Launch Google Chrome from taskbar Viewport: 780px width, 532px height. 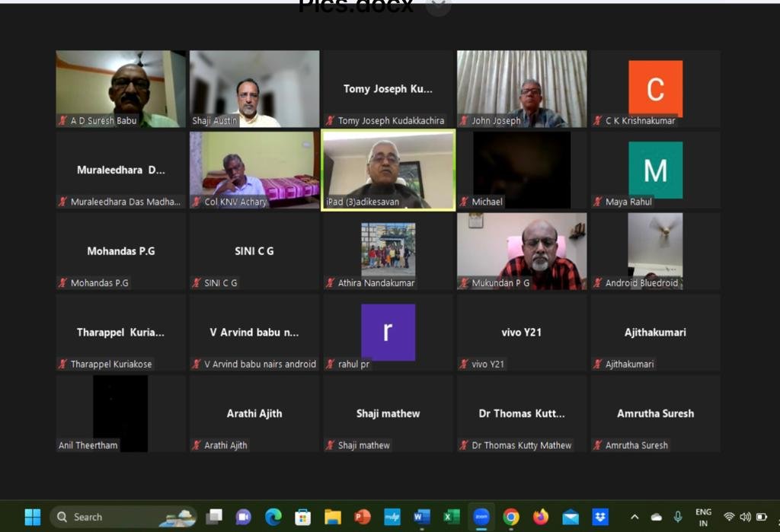tap(511, 517)
